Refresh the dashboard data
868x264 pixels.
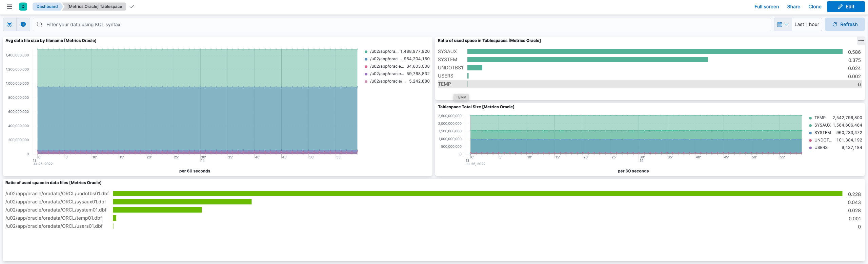coord(845,24)
